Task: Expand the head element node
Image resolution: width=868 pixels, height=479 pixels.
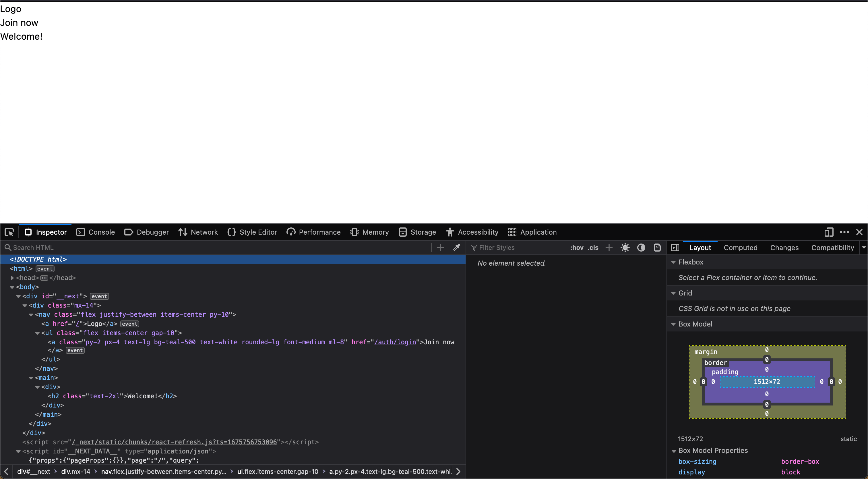Action: coord(12,278)
